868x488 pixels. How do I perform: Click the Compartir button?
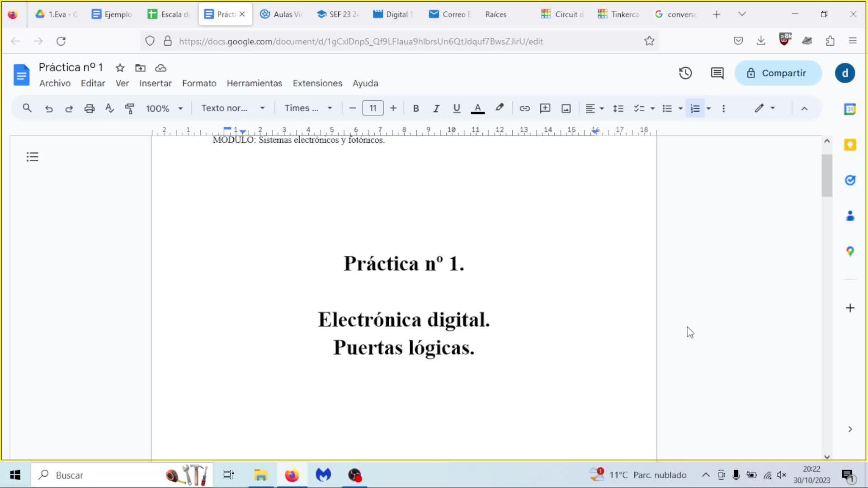pos(778,73)
